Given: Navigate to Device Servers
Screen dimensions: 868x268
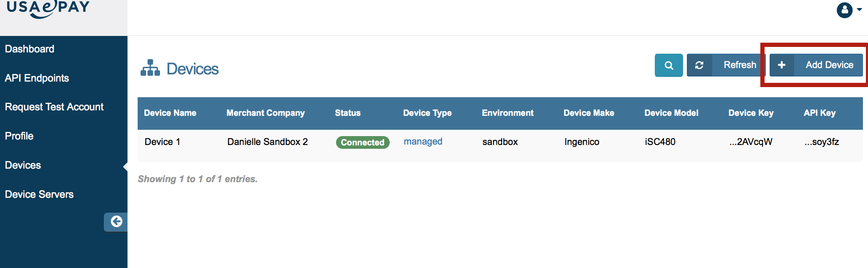Looking at the screenshot, I should click(39, 194).
